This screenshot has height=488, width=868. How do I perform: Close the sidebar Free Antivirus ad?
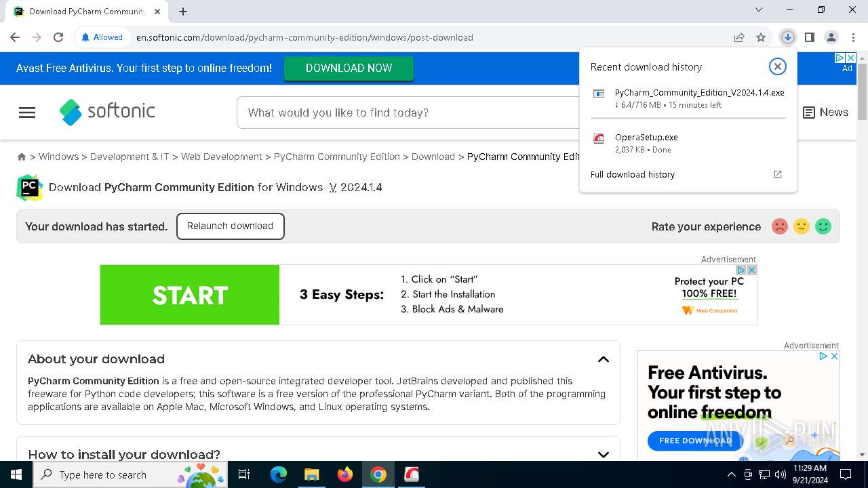pos(835,356)
